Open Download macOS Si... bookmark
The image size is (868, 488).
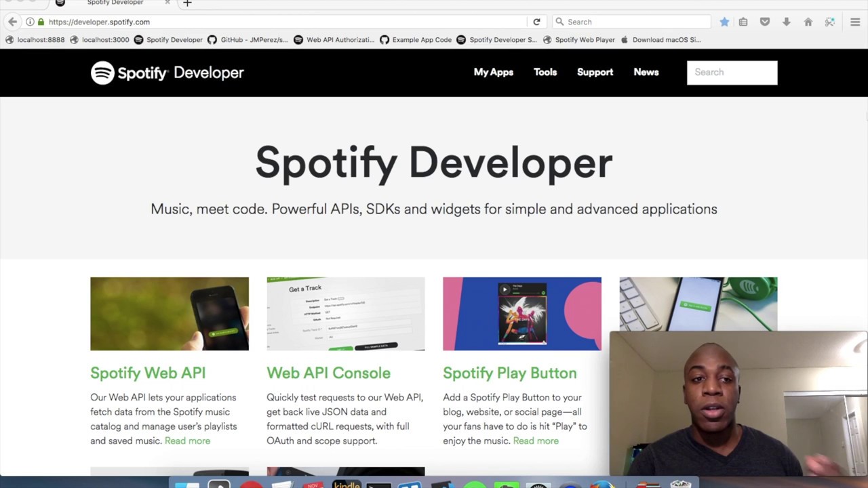coord(660,39)
